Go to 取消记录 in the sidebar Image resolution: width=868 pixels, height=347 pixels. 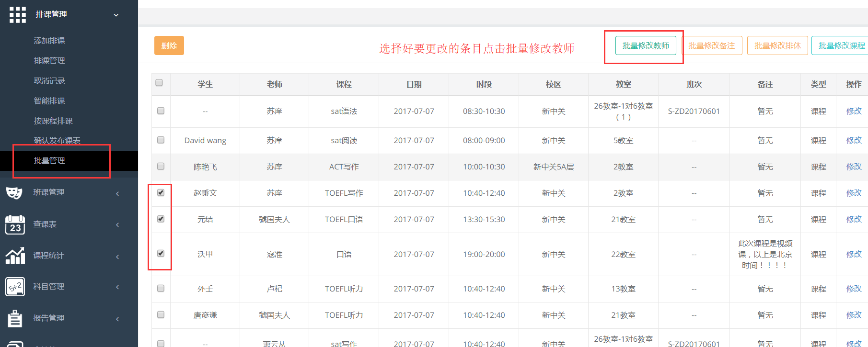[x=49, y=81]
